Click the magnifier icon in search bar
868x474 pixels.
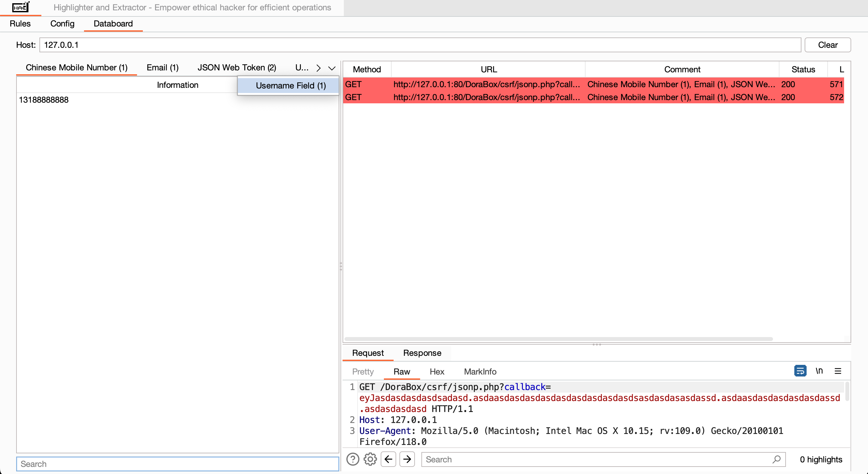pos(776,459)
